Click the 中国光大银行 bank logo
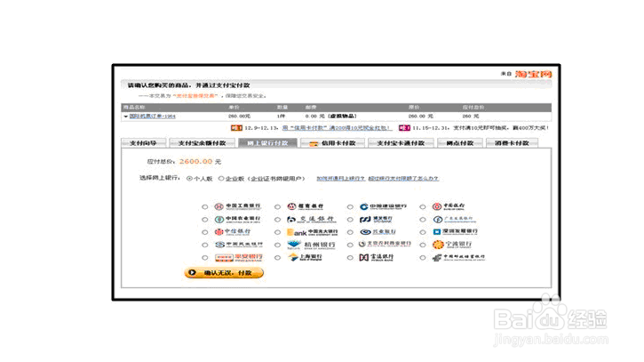This screenshot has width=644, height=362. (312, 232)
